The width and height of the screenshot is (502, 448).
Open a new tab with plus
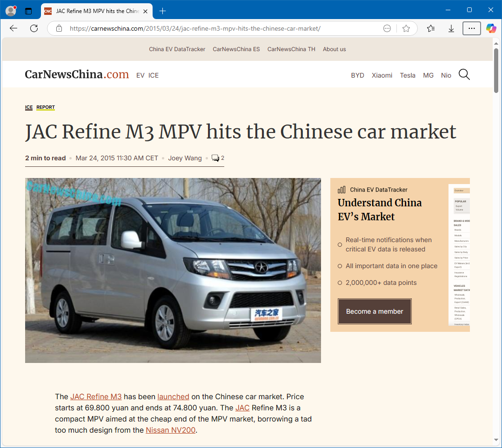[x=163, y=11]
